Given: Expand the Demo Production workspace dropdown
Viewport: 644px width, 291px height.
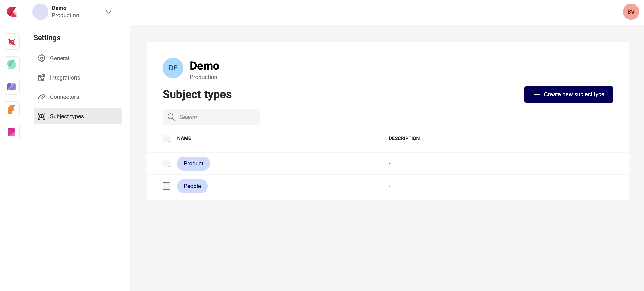Looking at the screenshot, I should (108, 12).
